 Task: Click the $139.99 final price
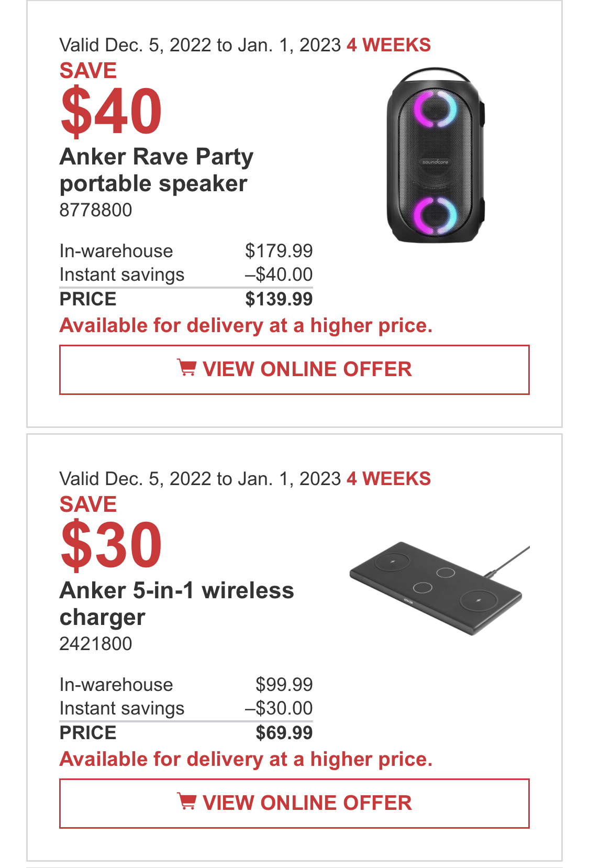pos(279,299)
